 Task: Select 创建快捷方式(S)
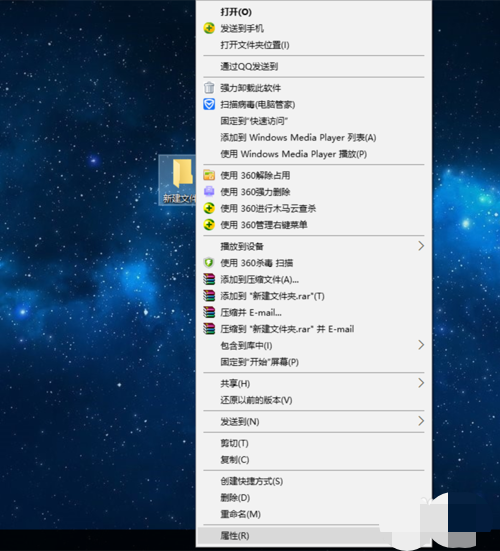click(314, 481)
